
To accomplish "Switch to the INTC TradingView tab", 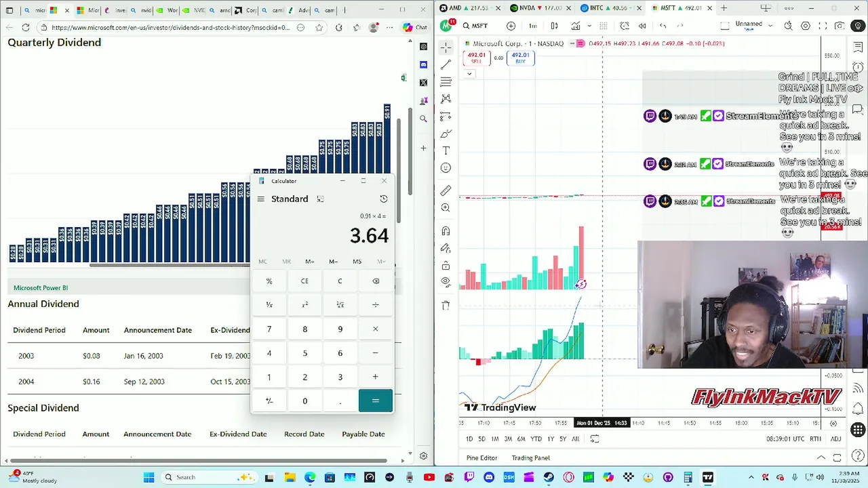I will 610,8.
